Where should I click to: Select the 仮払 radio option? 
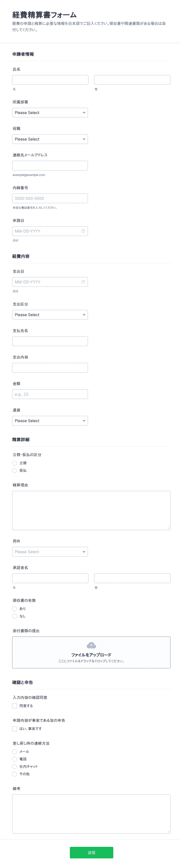pyautogui.click(x=15, y=470)
